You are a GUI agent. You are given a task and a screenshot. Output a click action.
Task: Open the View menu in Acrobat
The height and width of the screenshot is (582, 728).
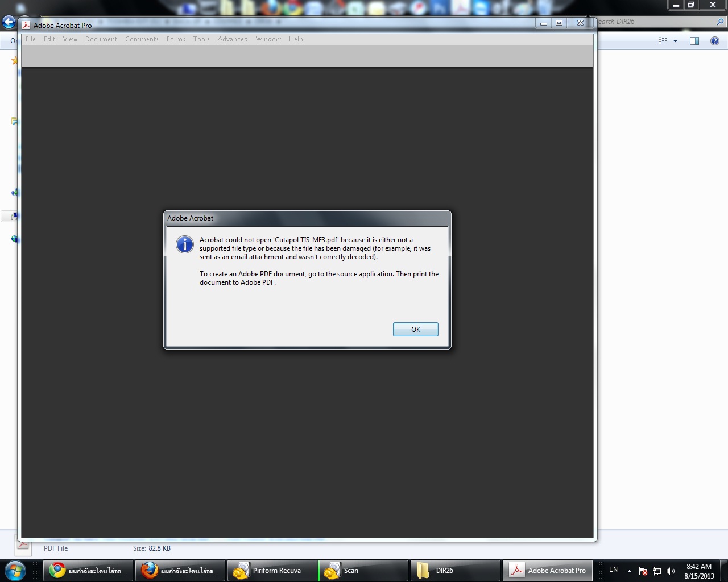pyautogui.click(x=70, y=39)
